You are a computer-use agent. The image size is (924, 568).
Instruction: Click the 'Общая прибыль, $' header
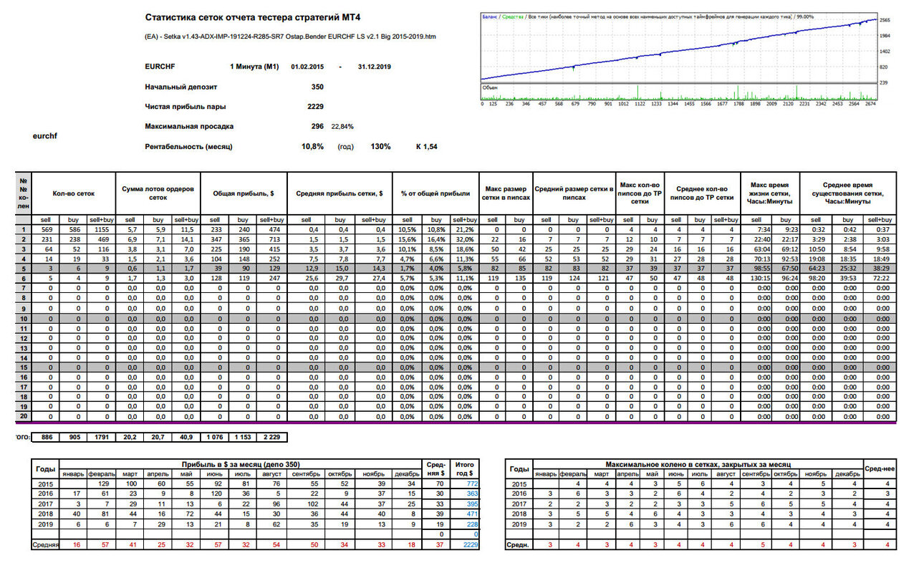point(244,193)
